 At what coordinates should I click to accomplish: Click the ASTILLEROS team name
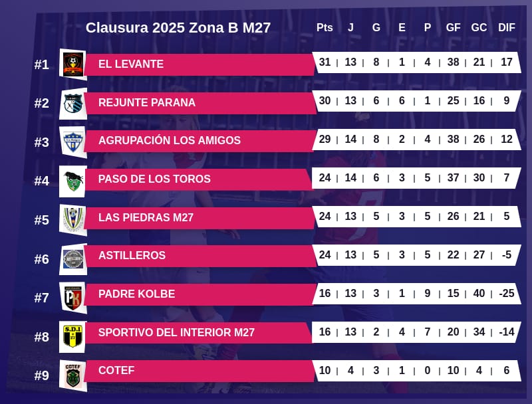point(132,256)
